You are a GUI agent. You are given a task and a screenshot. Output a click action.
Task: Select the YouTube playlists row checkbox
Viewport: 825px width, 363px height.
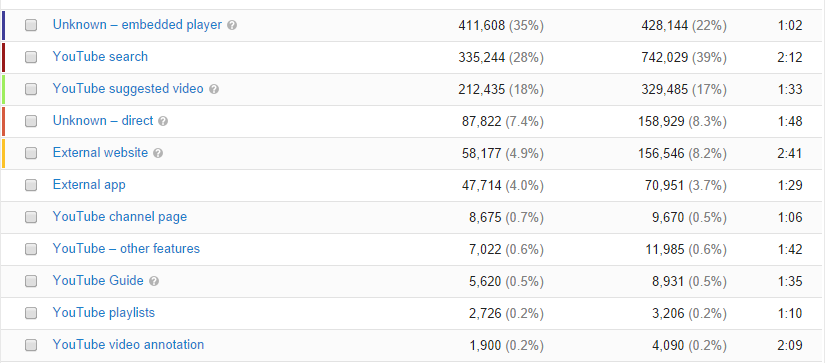[x=31, y=314]
